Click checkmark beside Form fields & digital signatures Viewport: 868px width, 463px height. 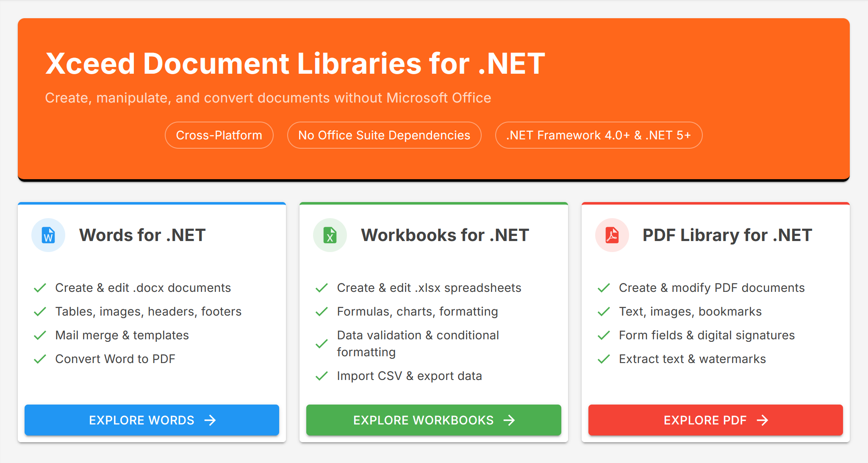tap(604, 335)
